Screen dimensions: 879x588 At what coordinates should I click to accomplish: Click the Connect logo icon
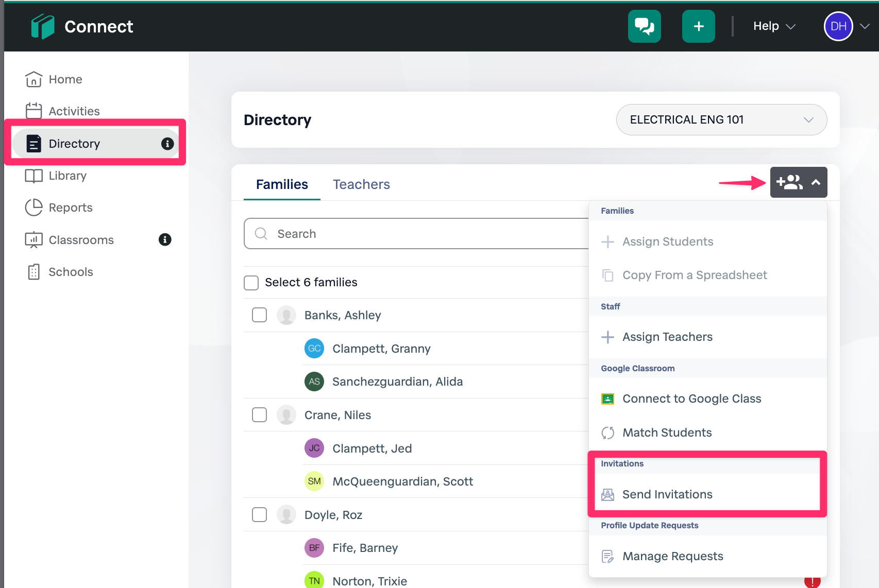coord(43,26)
